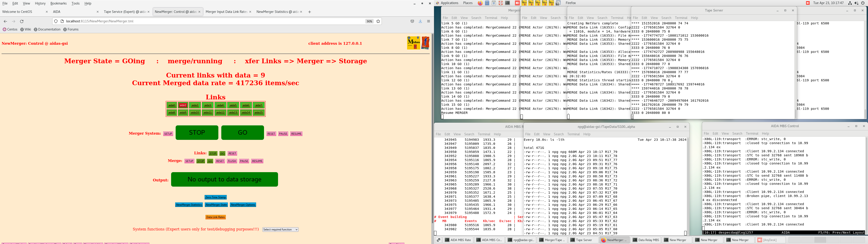Open Firefox History menu
The image size is (868, 244).
(40, 3)
